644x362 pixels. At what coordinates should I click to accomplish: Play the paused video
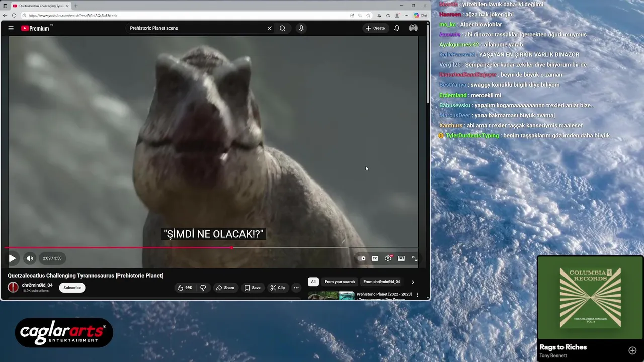click(12, 258)
